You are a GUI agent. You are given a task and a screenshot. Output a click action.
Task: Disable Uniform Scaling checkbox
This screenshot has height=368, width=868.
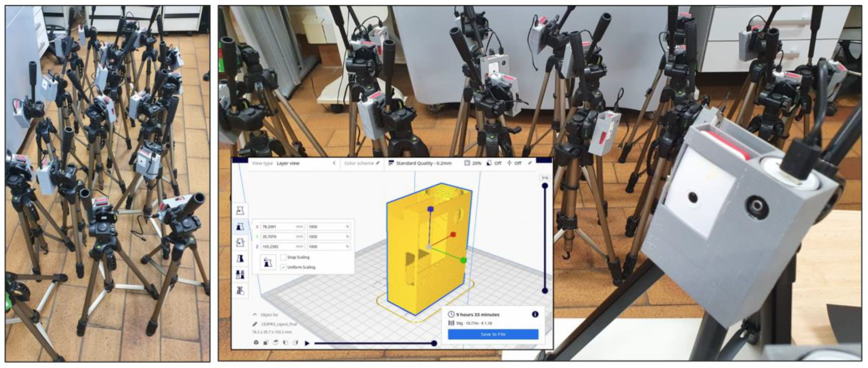click(283, 267)
